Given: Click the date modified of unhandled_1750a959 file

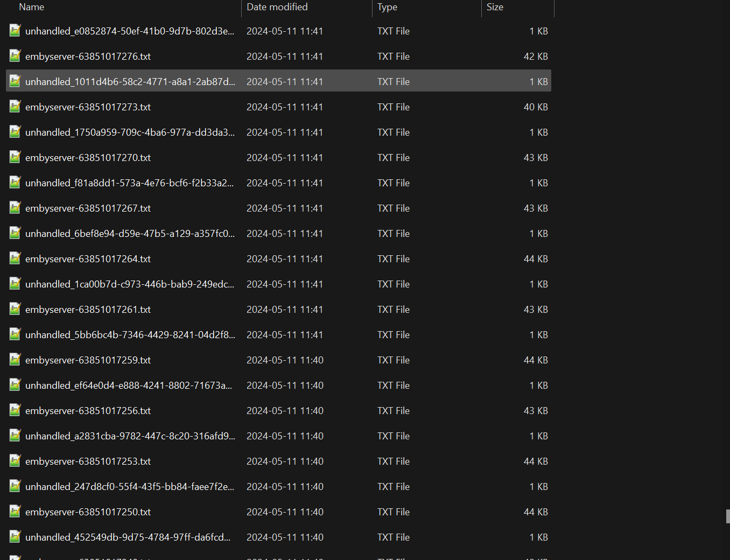Looking at the screenshot, I should [x=285, y=132].
